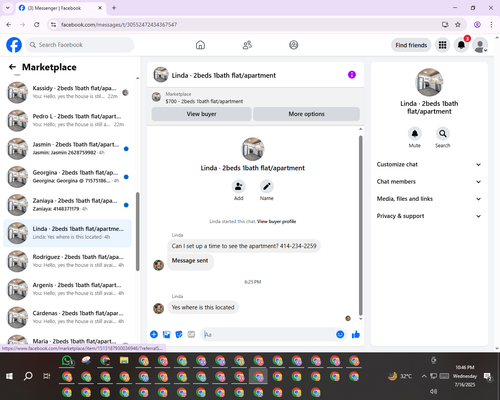Open the Groups/profile circle icon in navigation
500x400 pixels.
coord(294,45)
